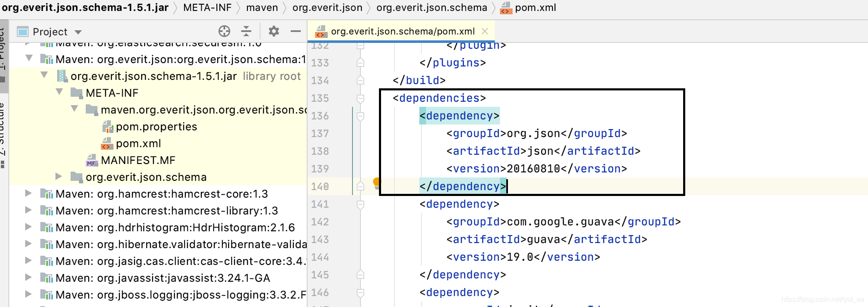Image resolution: width=868 pixels, height=307 pixels.
Task: Click the version value 20160810
Action: click(x=533, y=169)
